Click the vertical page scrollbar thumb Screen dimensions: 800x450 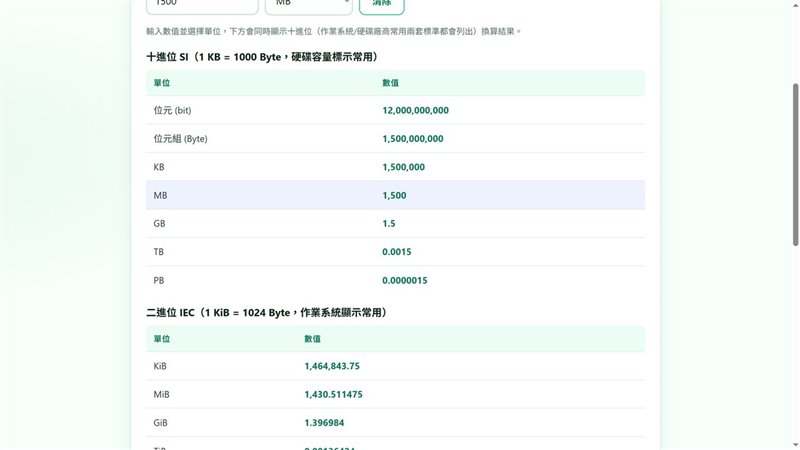pyautogui.click(x=795, y=164)
